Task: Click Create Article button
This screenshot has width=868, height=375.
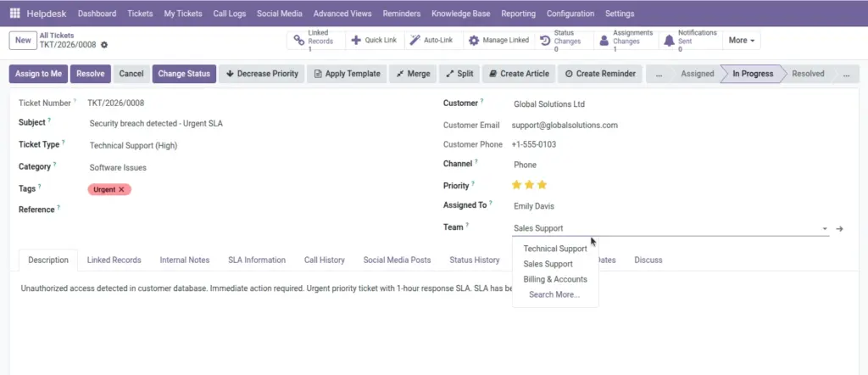Action: [519, 74]
